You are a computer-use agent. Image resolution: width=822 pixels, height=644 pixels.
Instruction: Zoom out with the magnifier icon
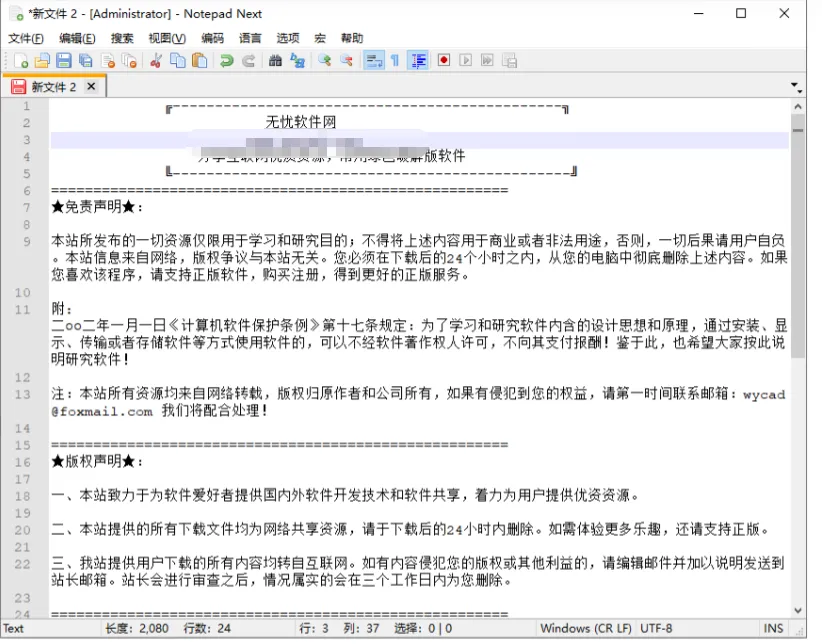pyautogui.click(x=347, y=61)
